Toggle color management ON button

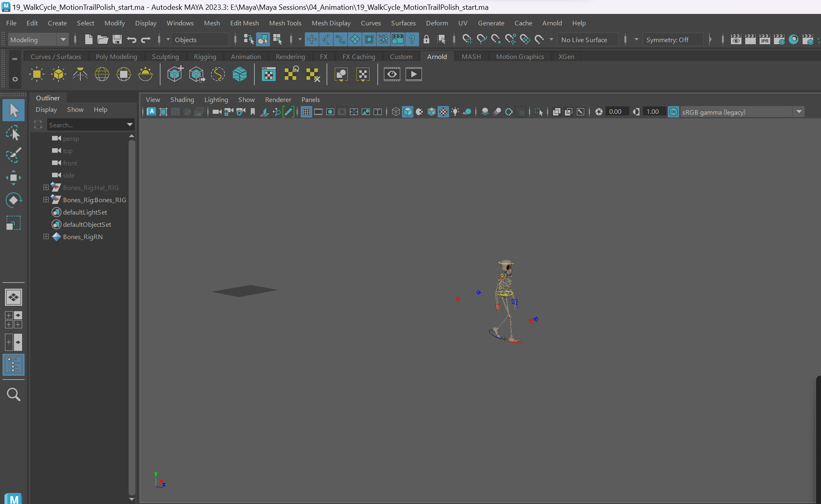[673, 112]
